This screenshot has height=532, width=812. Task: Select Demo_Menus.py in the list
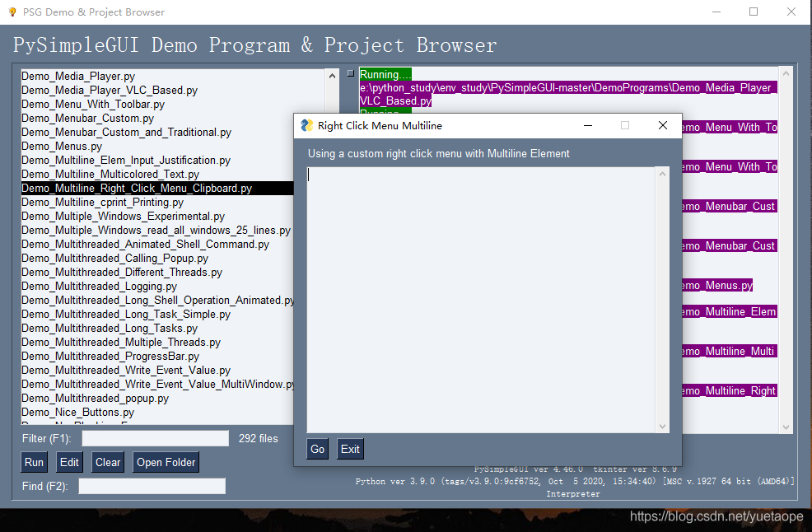[62, 146]
